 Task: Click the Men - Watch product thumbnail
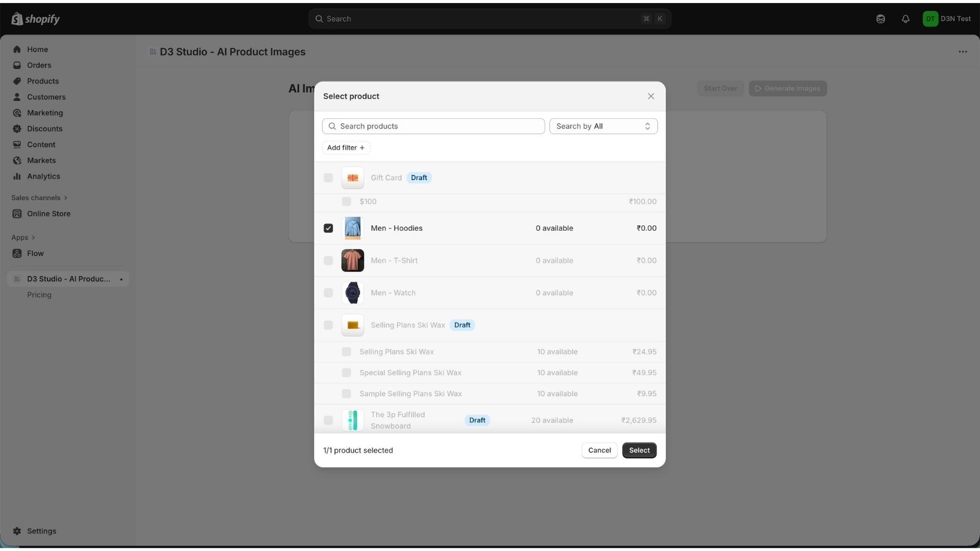(353, 293)
